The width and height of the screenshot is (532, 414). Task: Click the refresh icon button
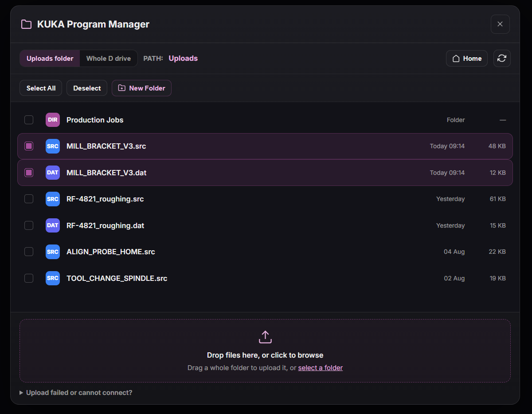tap(502, 58)
